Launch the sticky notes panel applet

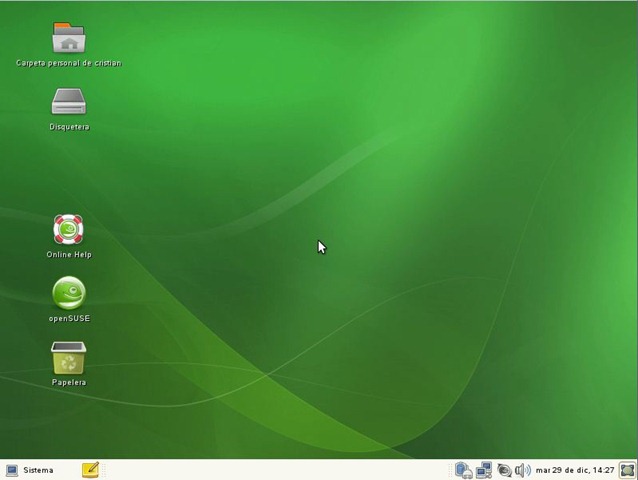tap(90, 470)
